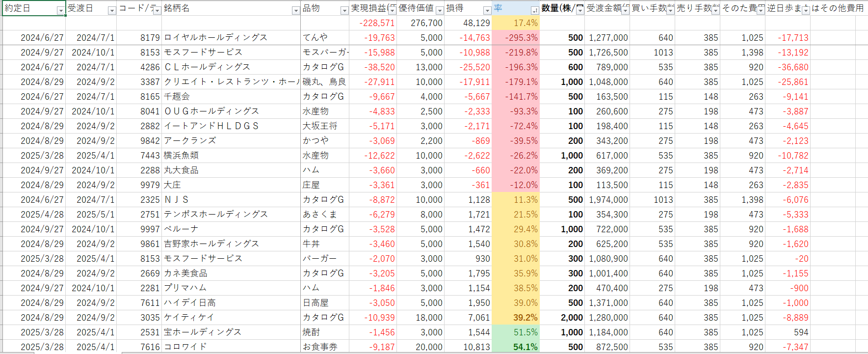Select the 日高屋 item cell
The width and height of the screenshot is (868, 354).
(x=325, y=303)
